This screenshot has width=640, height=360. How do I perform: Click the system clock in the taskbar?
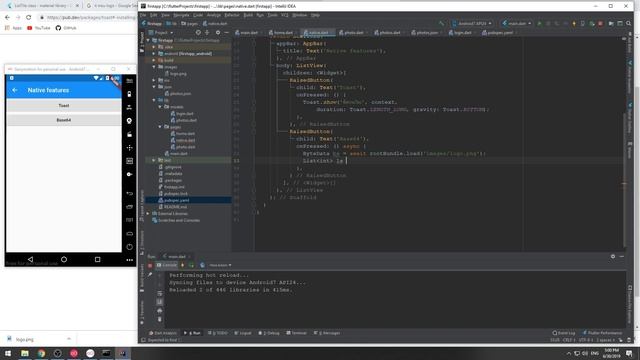[611, 353]
